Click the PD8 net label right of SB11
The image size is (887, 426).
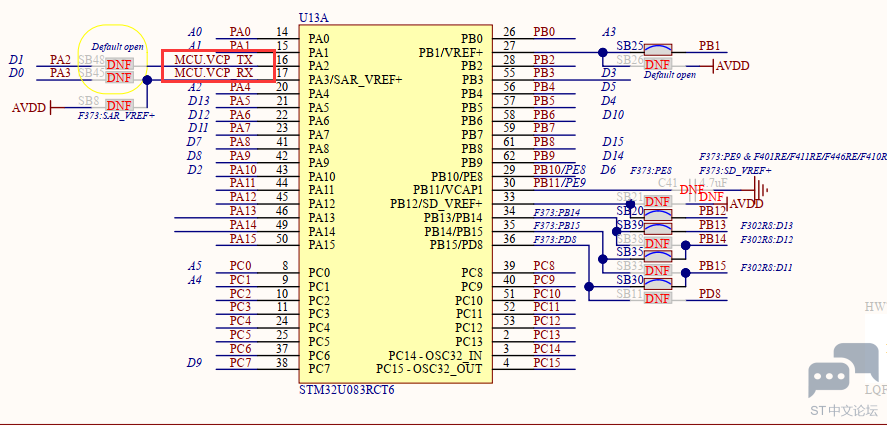(x=709, y=294)
